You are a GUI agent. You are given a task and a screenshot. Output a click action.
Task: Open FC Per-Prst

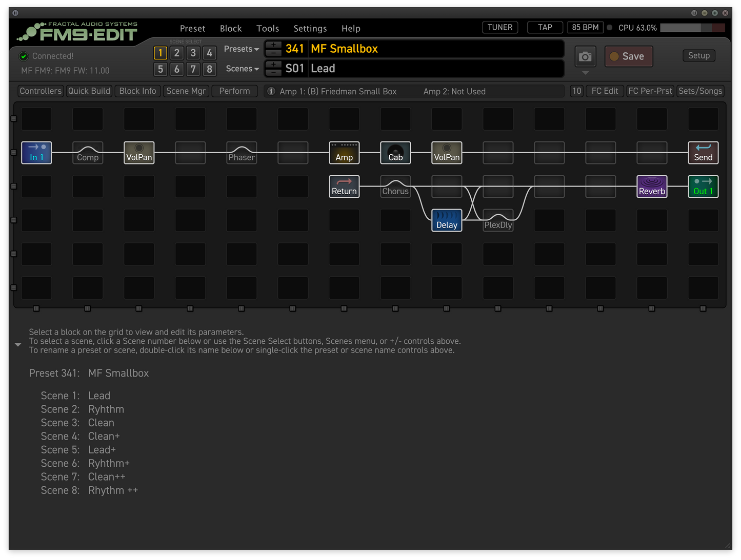pyautogui.click(x=650, y=91)
